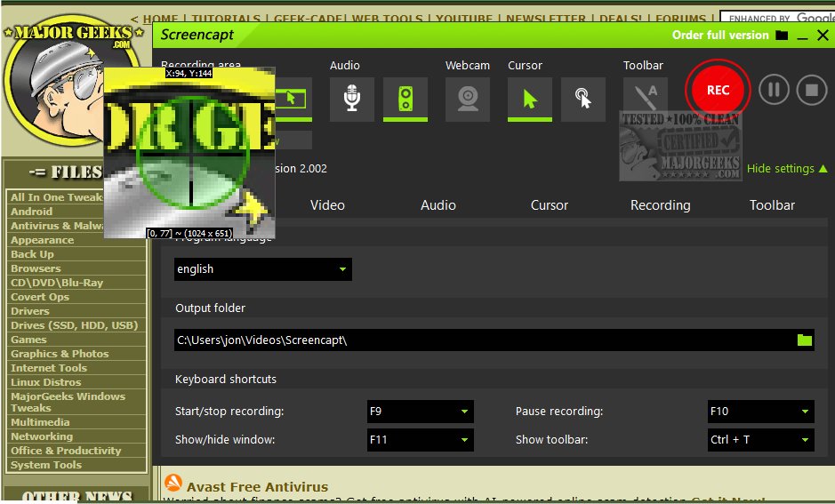Open Networking category link
This screenshot has width=835, height=504.
pyautogui.click(x=42, y=436)
